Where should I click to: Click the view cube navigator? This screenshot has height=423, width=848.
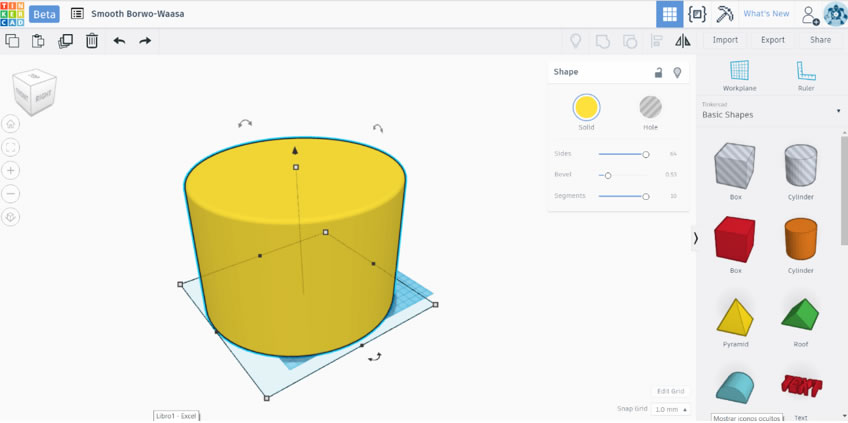pyautogui.click(x=35, y=92)
